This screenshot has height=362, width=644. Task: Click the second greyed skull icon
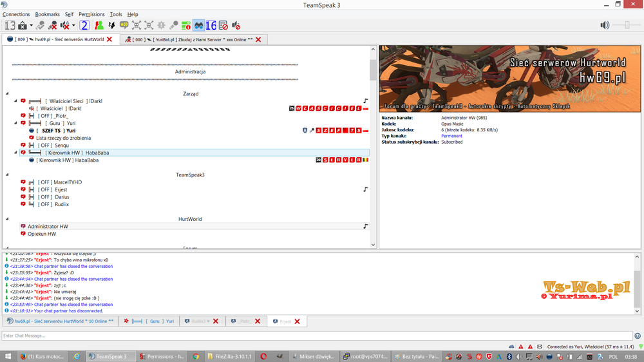[x=149, y=26]
